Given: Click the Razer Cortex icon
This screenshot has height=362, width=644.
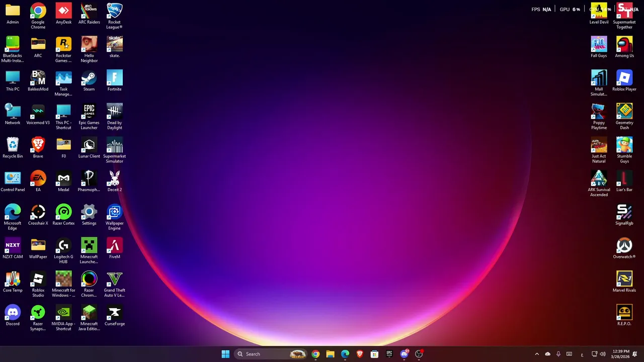Looking at the screenshot, I should click(x=63, y=212).
